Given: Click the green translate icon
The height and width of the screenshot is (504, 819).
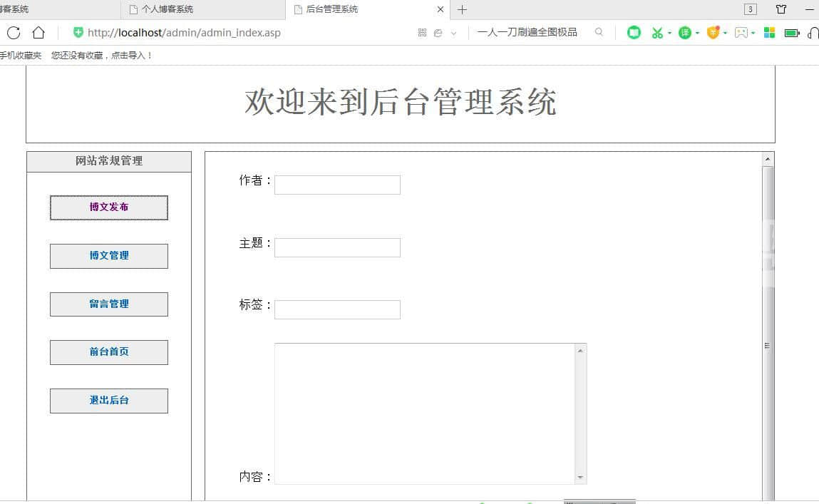Looking at the screenshot, I should (x=684, y=33).
